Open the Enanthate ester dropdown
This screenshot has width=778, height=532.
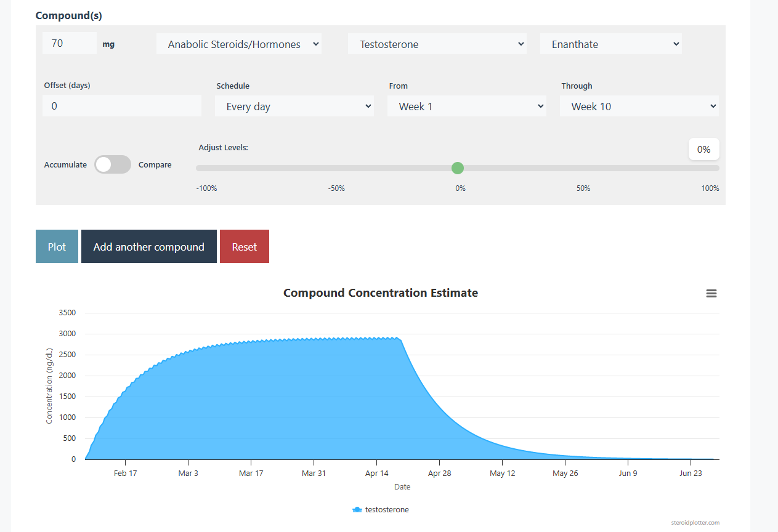pyautogui.click(x=610, y=44)
